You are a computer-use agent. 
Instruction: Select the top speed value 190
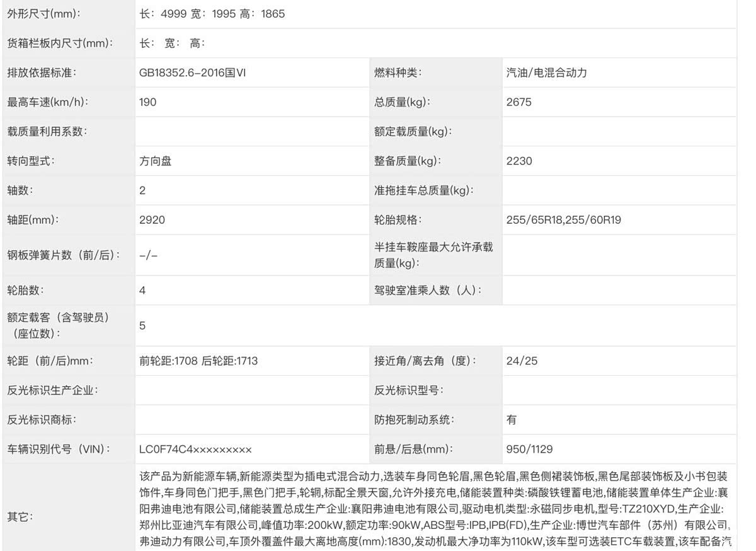tap(147, 102)
